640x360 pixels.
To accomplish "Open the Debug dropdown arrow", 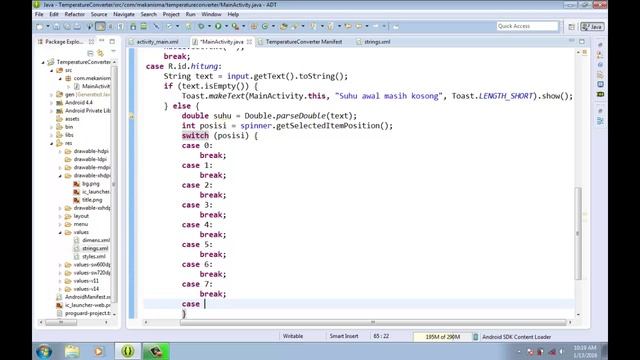I will click(209, 27).
